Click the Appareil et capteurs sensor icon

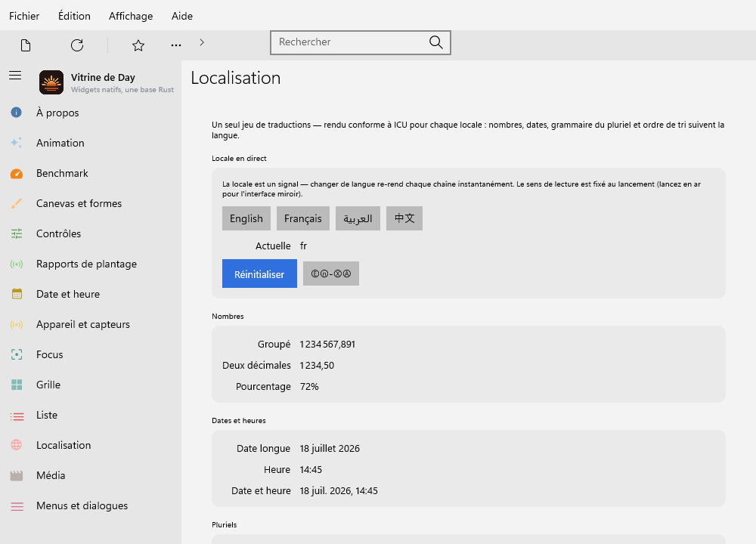[x=17, y=324]
